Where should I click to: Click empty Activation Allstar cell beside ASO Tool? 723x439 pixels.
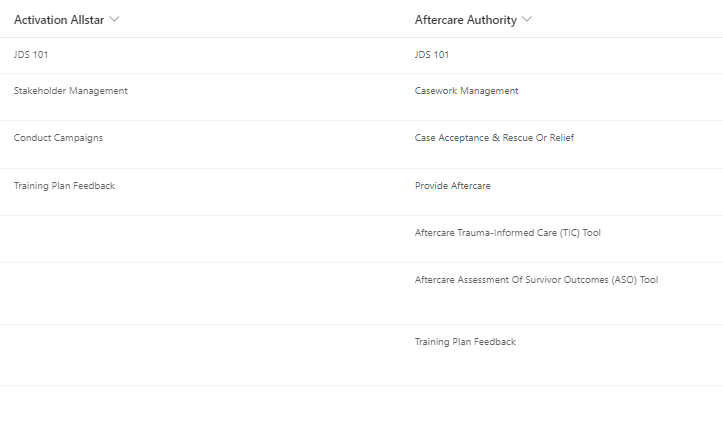[201, 294]
